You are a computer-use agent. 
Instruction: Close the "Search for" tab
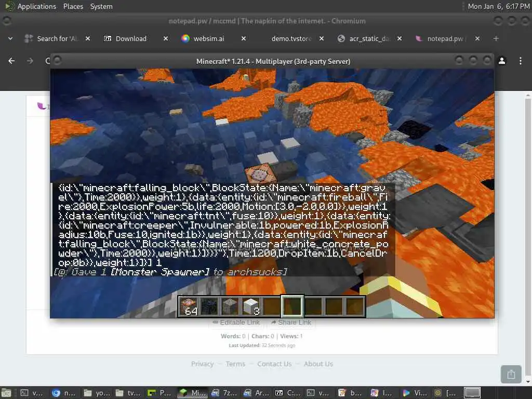click(x=87, y=38)
